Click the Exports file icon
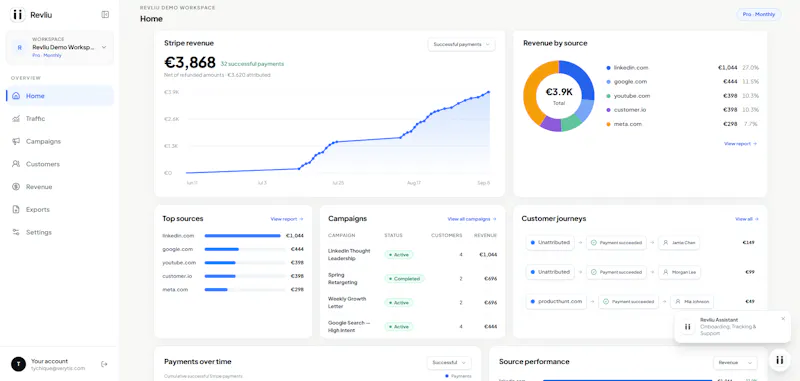This screenshot has height=381, width=800. click(16, 210)
